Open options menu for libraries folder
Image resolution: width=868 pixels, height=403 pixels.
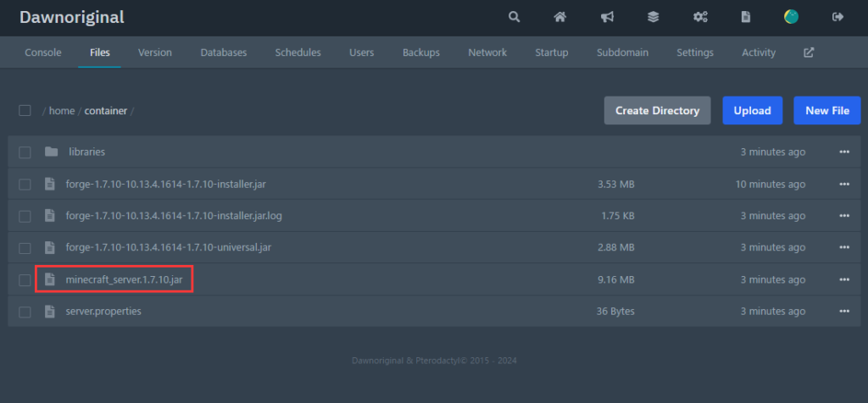tap(844, 152)
